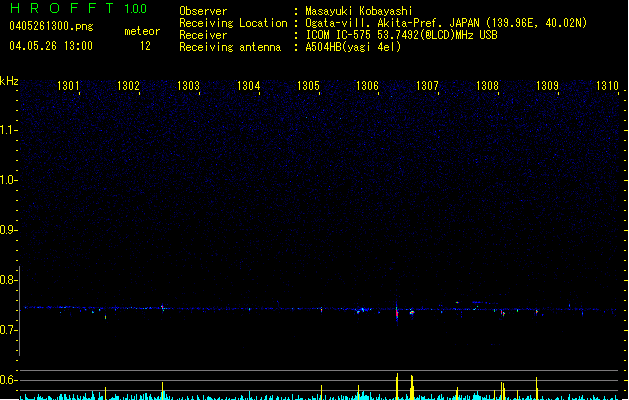Click the 1.1 frequency axis label
Image resolution: width=629 pixels, height=400 pixels.
8,130
